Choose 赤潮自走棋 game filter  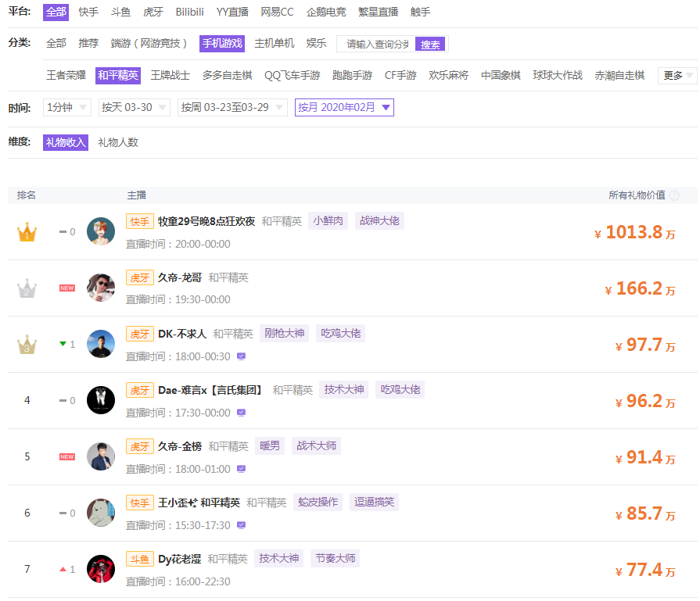[x=619, y=75]
